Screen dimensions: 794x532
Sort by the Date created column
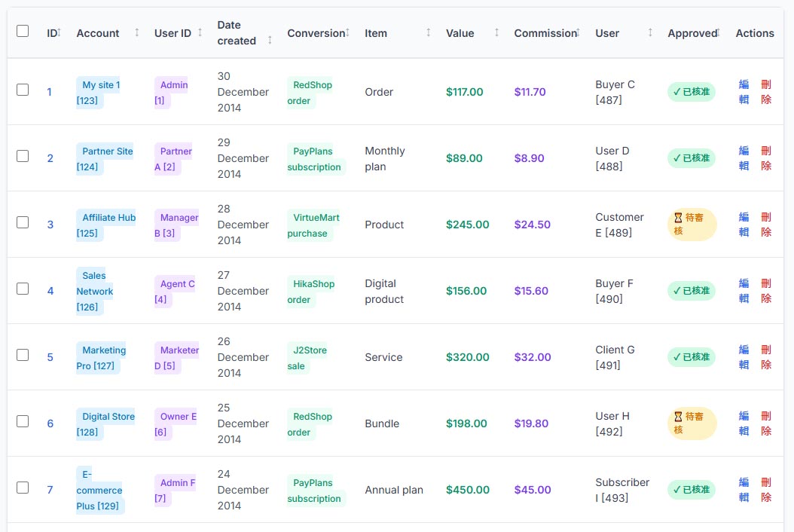(270, 40)
